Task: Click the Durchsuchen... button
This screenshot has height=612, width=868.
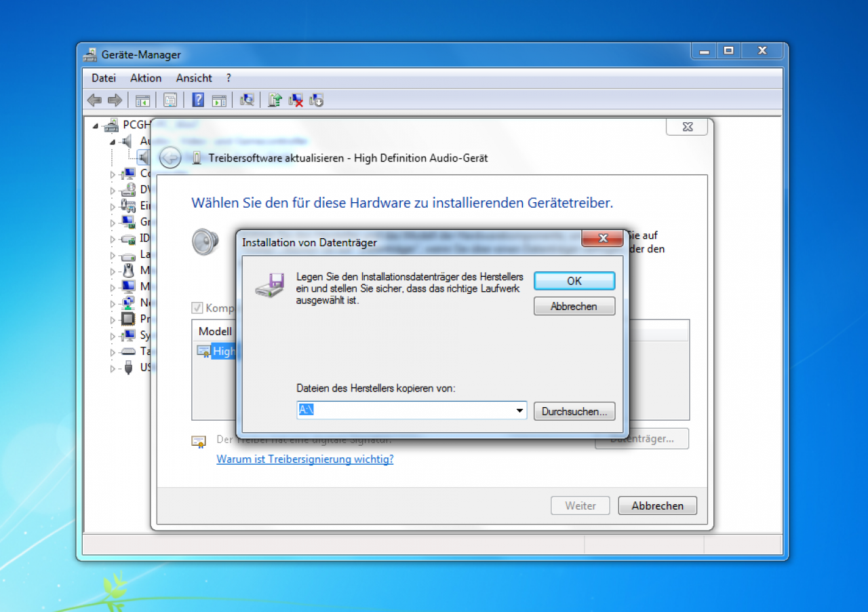Action: coord(574,411)
